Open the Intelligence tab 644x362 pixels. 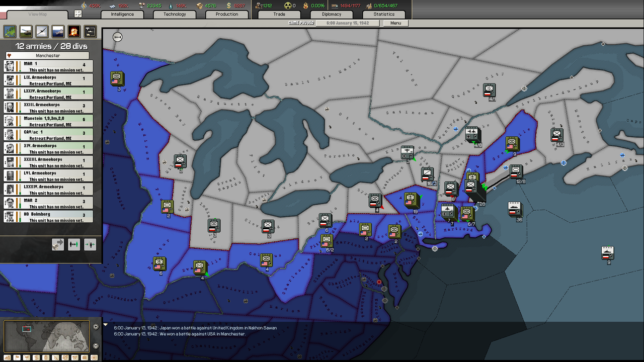122,14
